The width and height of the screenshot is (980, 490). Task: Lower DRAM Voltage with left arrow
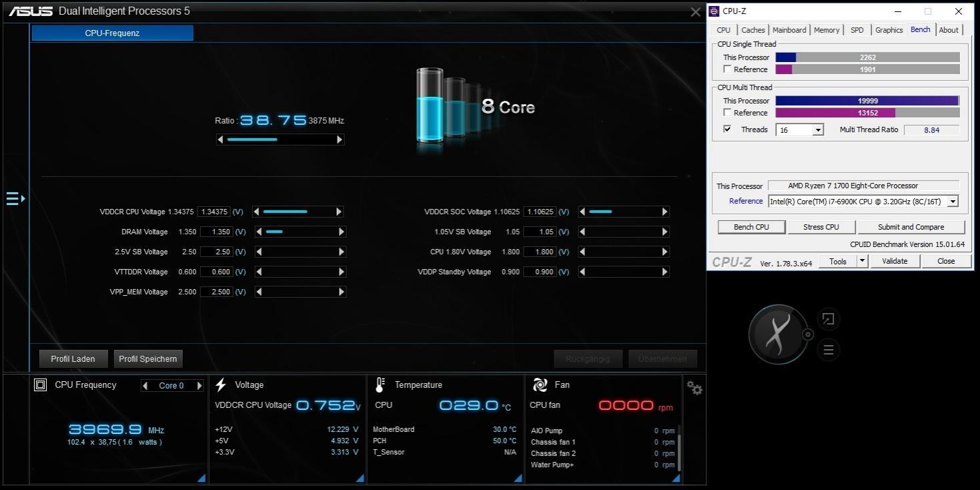click(x=259, y=232)
